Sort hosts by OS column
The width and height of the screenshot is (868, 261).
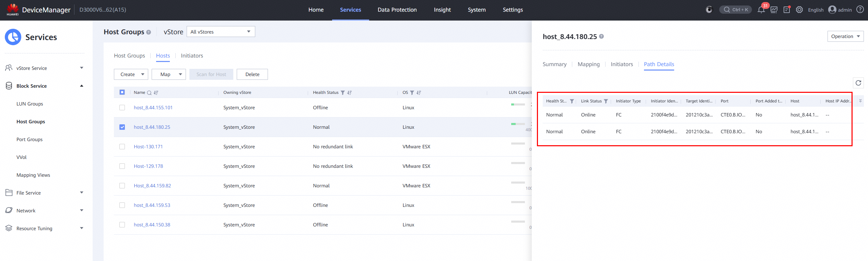(x=419, y=93)
